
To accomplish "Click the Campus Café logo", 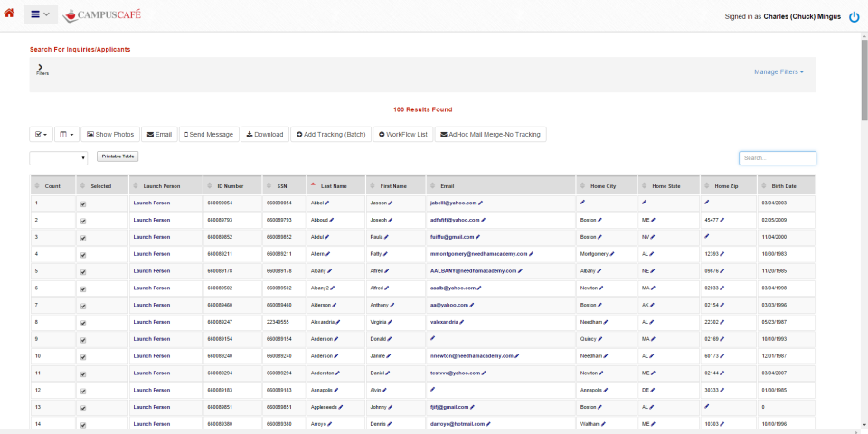I will (102, 15).
